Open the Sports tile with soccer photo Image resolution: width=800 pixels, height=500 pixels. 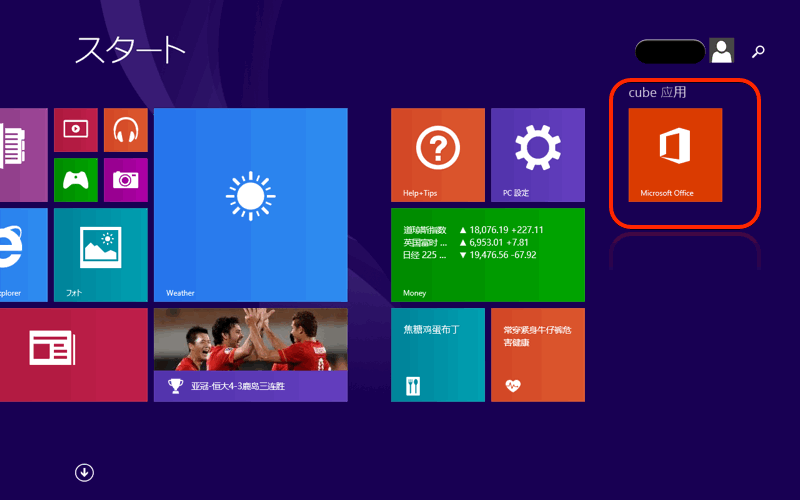point(250,354)
